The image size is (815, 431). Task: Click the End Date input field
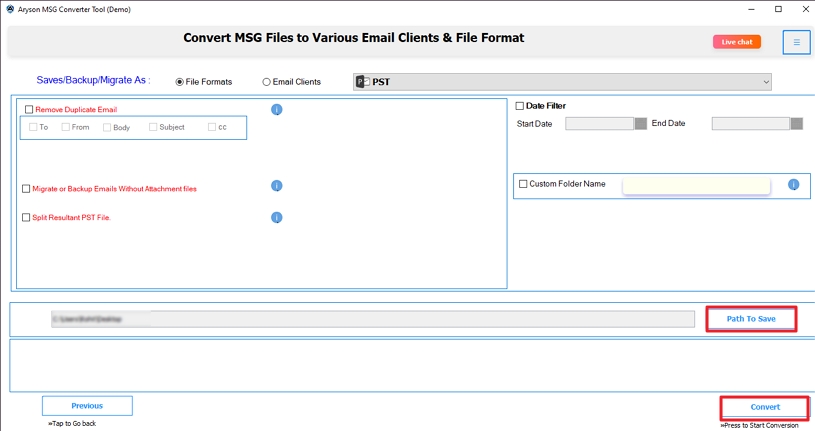[x=751, y=124]
